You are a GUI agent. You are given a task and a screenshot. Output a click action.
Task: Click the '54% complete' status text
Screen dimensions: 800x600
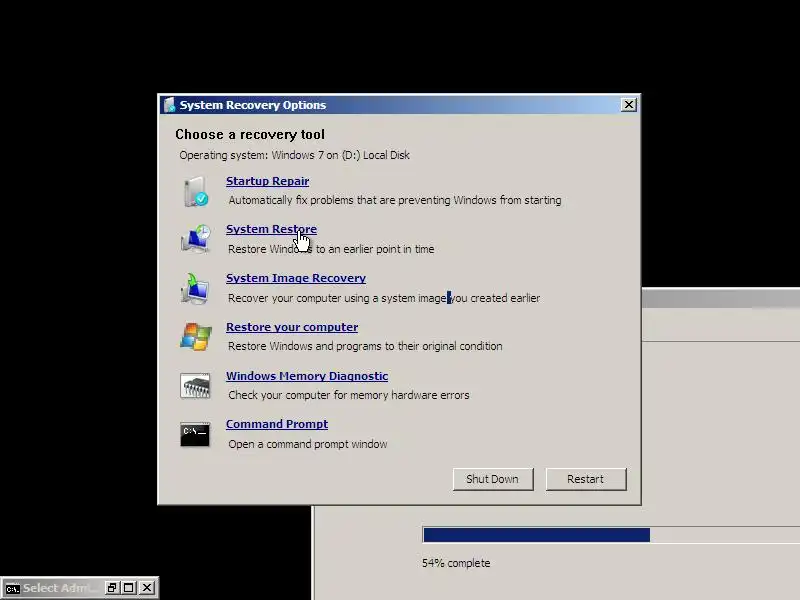click(x=456, y=563)
